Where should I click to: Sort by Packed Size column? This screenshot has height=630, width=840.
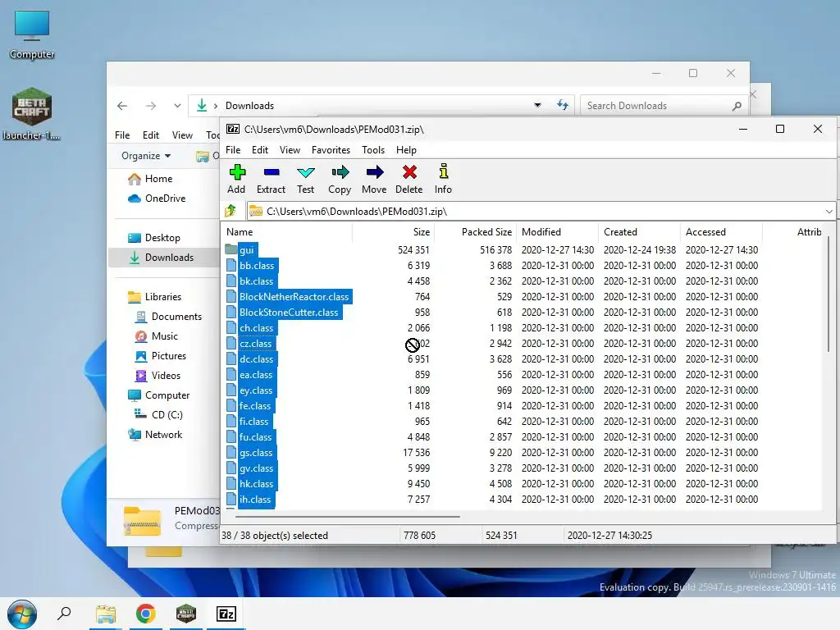click(x=476, y=232)
